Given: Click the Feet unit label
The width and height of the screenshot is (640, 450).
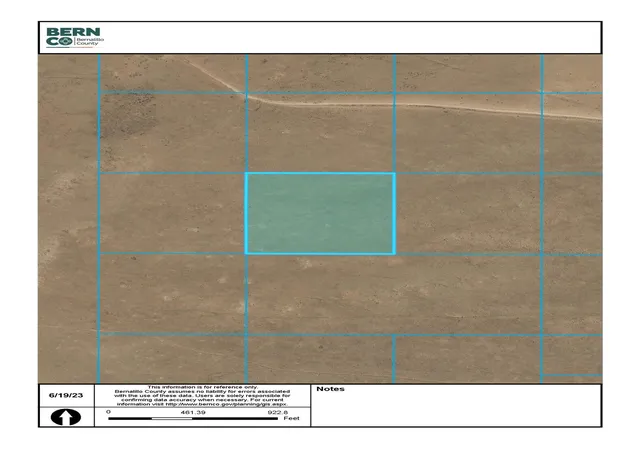Looking at the screenshot, I should pyautogui.click(x=291, y=418).
